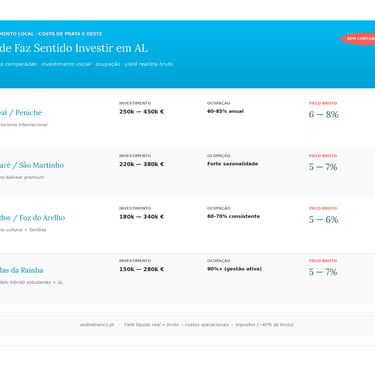
Task: Click the occupancy value 'Forte sazonalidade'
Action: [233, 164]
